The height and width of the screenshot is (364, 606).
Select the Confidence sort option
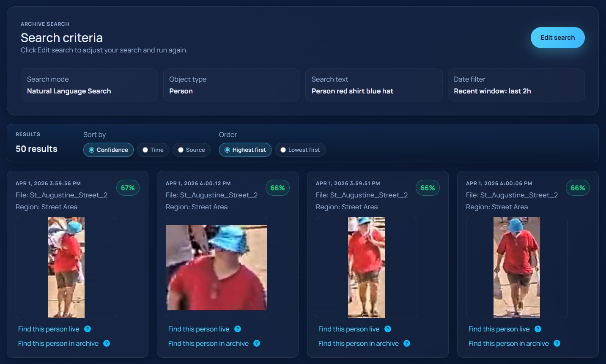108,150
